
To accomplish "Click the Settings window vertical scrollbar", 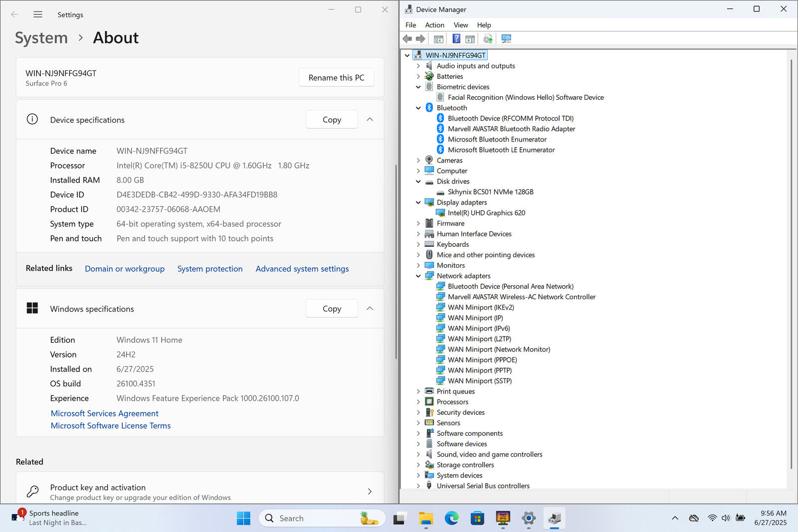I will point(396,262).
